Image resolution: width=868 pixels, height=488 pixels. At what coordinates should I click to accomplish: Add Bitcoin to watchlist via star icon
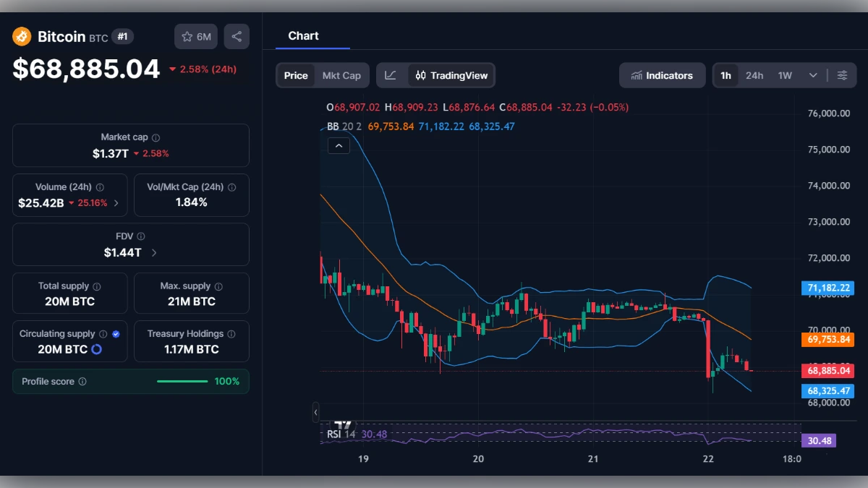pyautogui.click(x=187, y=36)
